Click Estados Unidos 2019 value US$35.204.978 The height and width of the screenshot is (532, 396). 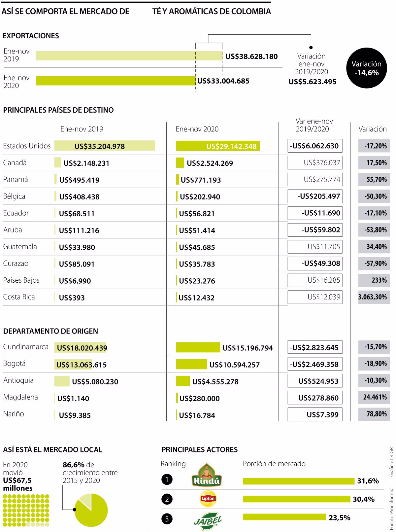tap(100, 146)
